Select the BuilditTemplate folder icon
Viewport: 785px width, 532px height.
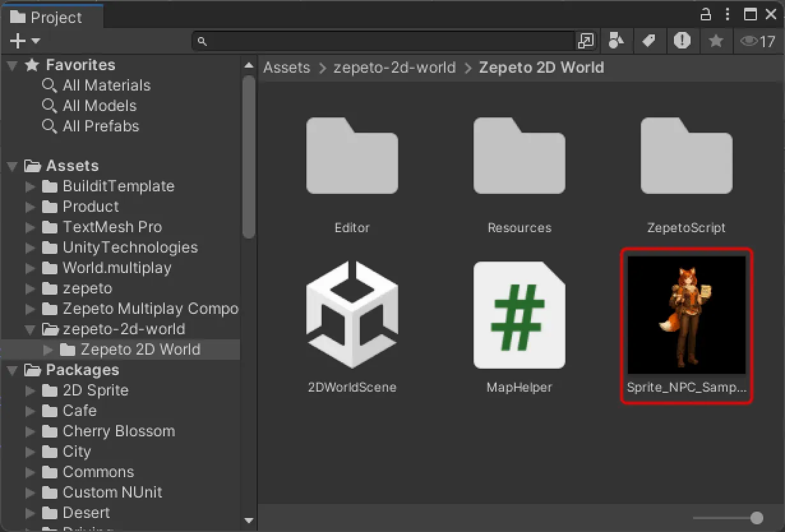click(50, 186)
